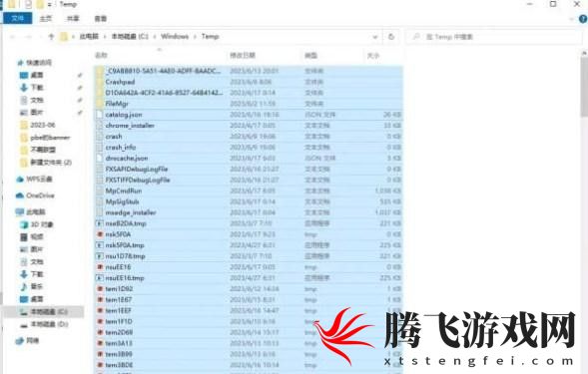Switch to the second ribbon tab beside File
The width and height of the screenshot is (588, 374).
[x=46, y=18]
